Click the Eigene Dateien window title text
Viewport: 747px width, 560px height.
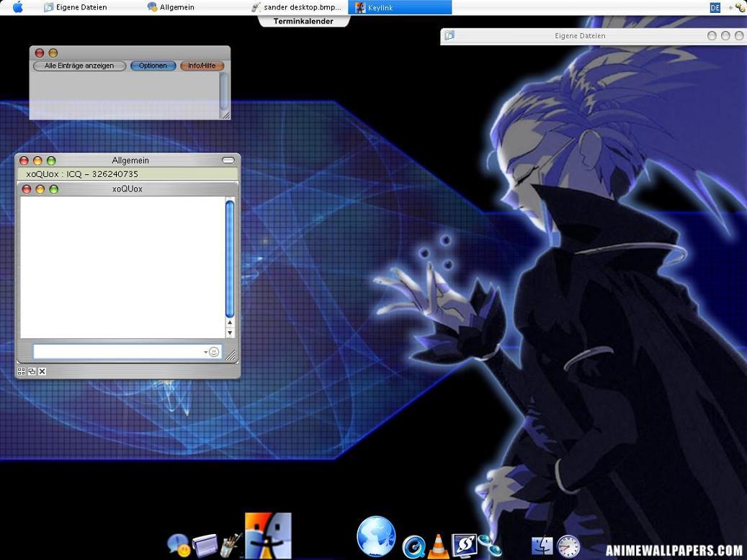[580, 36]
